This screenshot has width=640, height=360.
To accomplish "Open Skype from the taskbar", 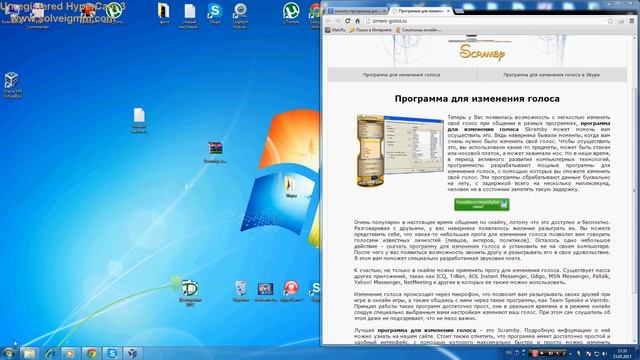I will pos(112,353).
